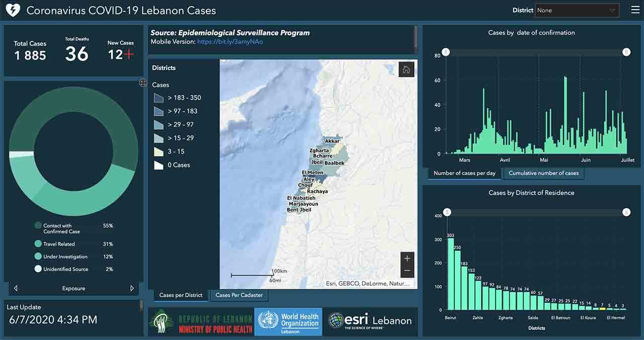Zoom in on the map

(407, 259)
